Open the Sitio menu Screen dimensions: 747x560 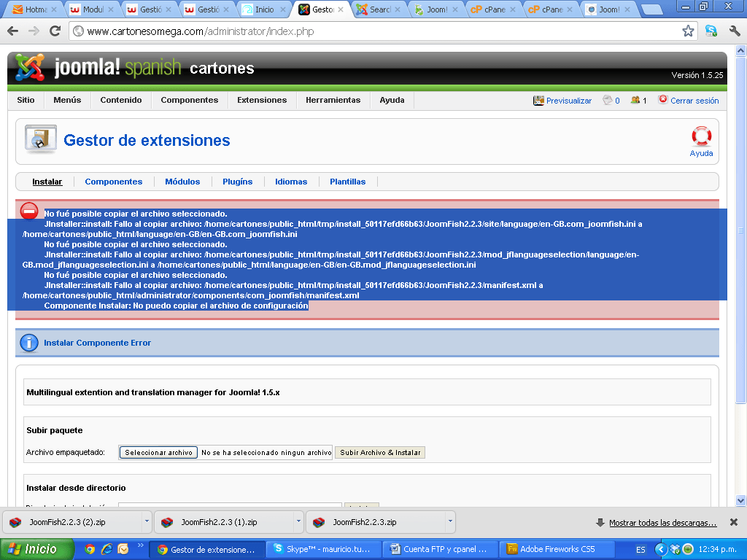(26, 100)
